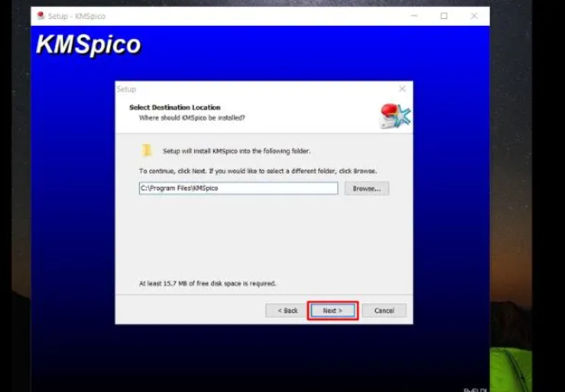
Task: Click the yellow folder icon
Action: tap(148, 151)
